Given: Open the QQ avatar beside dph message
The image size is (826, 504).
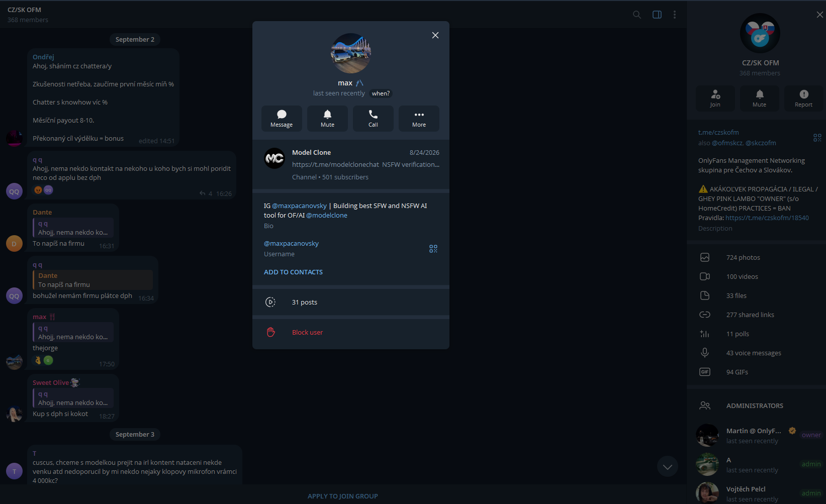Looking at the screenshot, I should pos(14,295).
